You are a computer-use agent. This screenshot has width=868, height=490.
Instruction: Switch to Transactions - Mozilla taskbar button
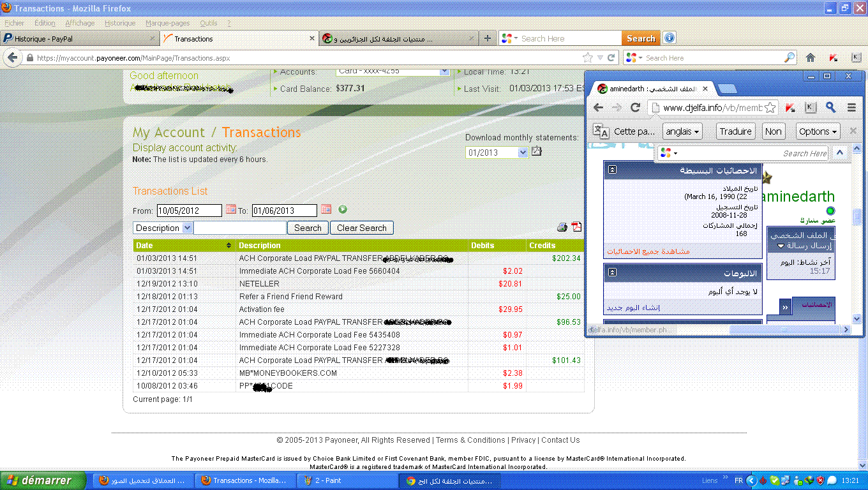(x=246, y=480)
